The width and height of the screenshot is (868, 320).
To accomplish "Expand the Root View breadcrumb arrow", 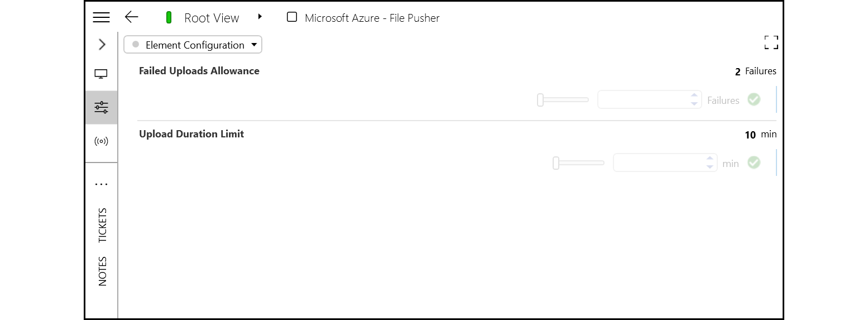I will (260, 17).
